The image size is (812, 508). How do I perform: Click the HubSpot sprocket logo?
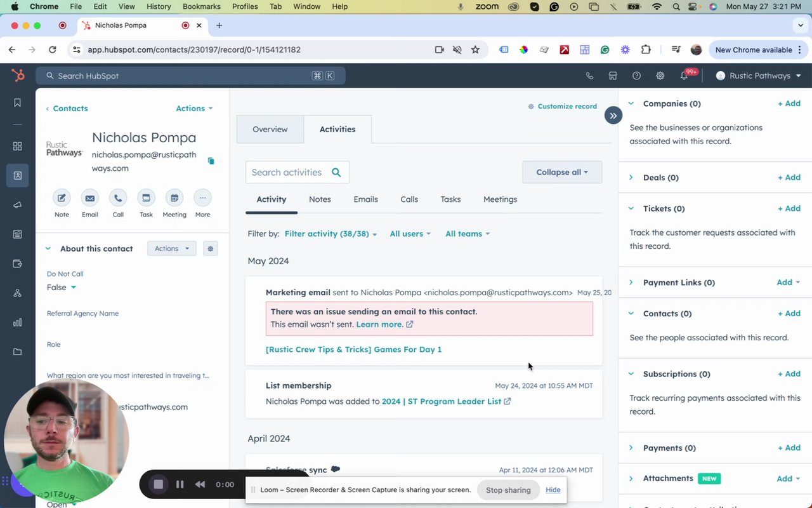[18, 76]
